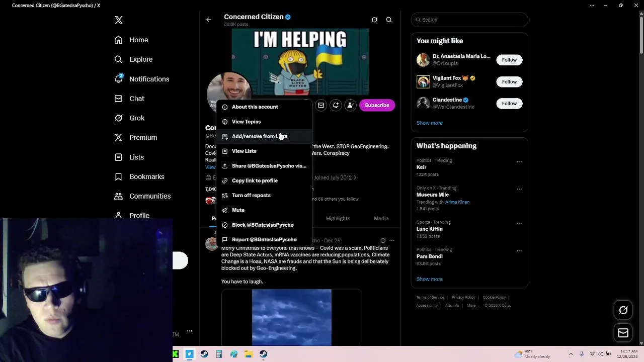The height and width of the screenshot is (362, 644).
Task: Expand the More footer link
Action: (x=473, y=305)
